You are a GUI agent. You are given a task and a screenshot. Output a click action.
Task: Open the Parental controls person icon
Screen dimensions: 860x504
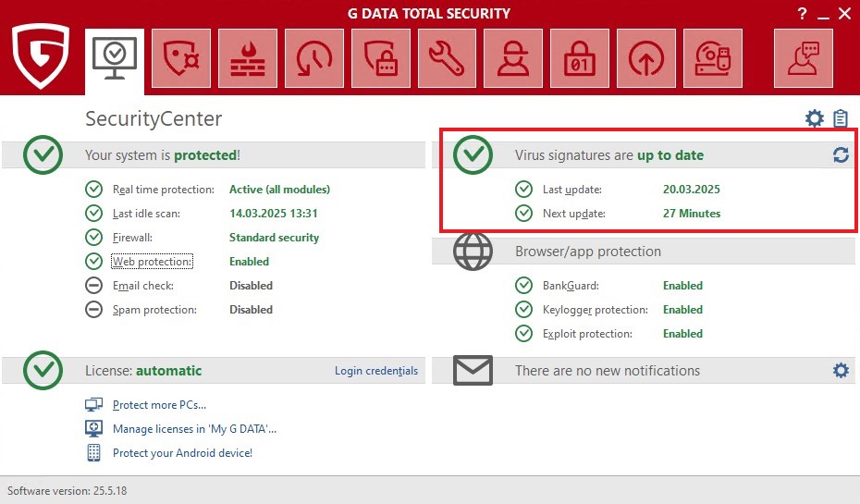tap(513, 58)
